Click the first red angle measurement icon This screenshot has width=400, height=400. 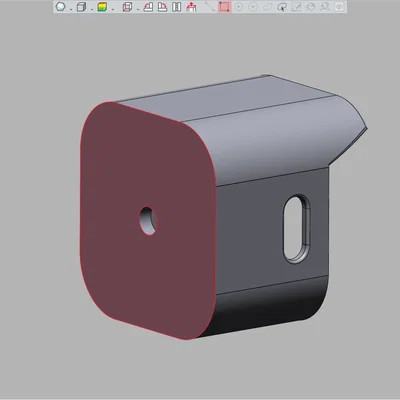(148, 7)
